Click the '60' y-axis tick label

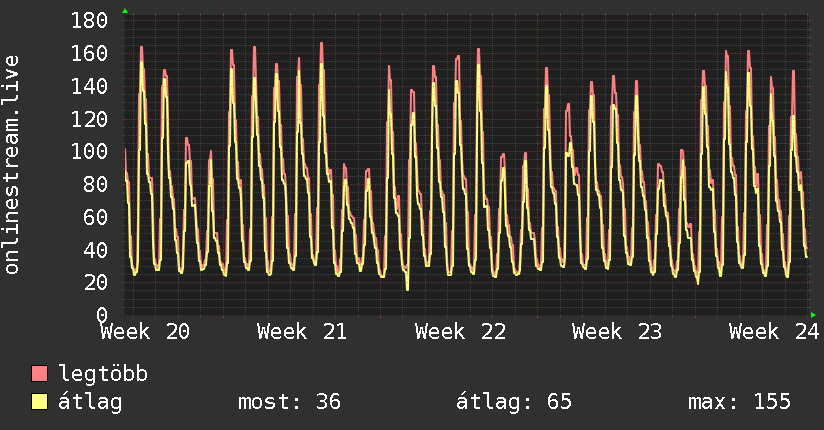96,217
